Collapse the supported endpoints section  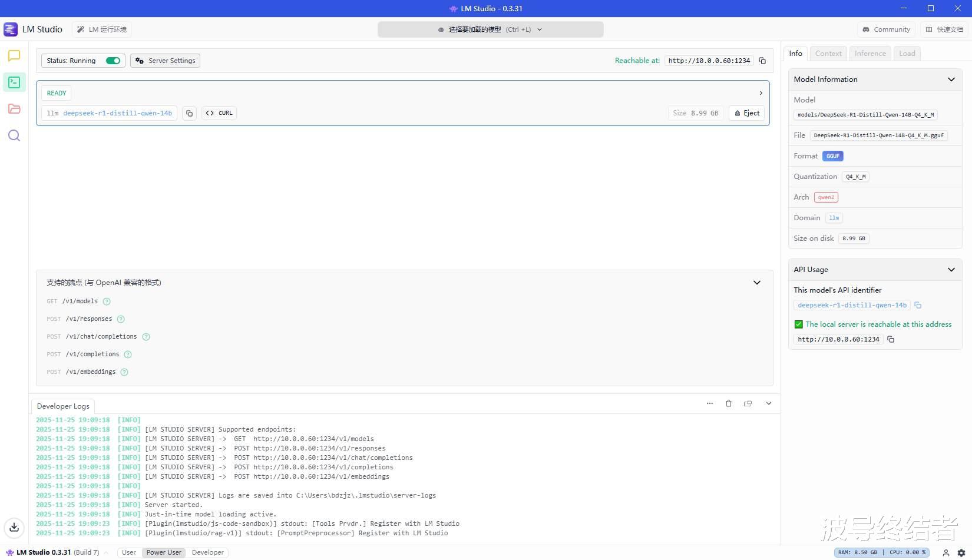757,283
